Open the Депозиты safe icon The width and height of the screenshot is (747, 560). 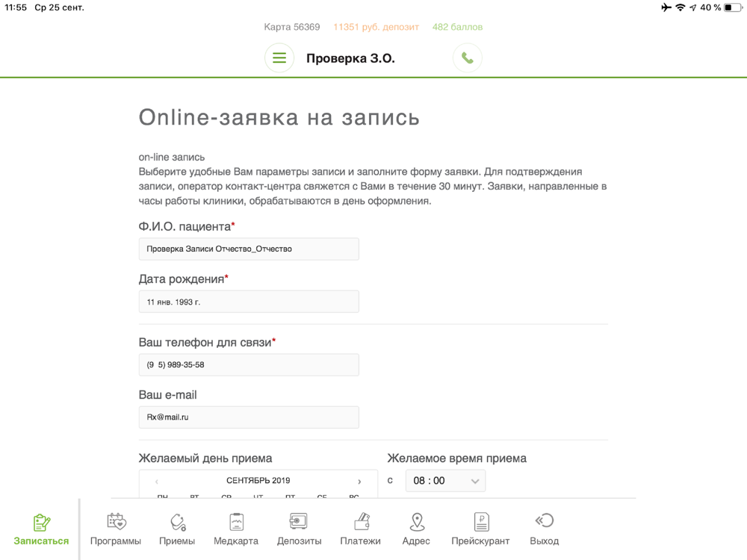[299, 521]
